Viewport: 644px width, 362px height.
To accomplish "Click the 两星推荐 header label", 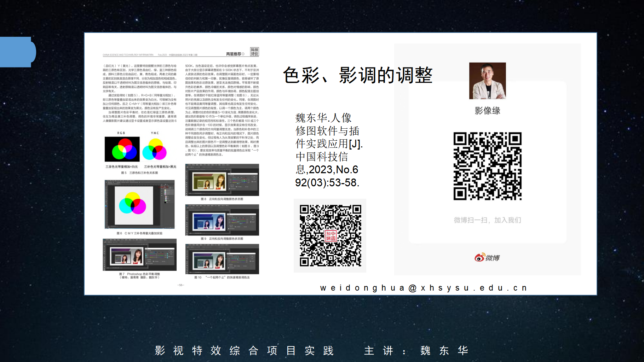I will (x=235, y=54).
